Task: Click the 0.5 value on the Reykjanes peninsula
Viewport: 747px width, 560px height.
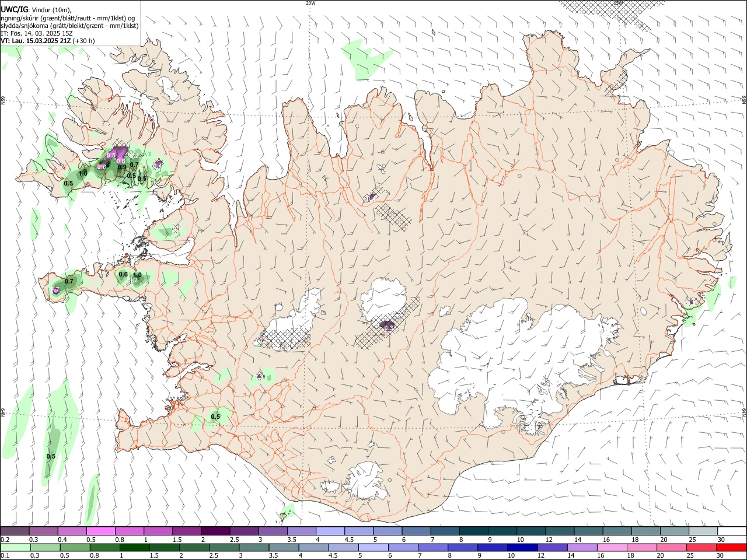Action: pos(215,416)
